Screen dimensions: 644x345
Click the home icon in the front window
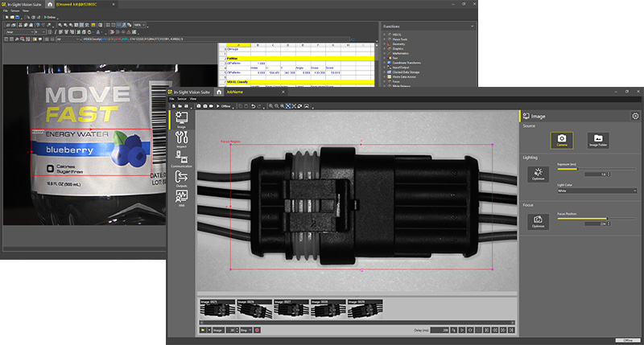click(x=219, y=92)
